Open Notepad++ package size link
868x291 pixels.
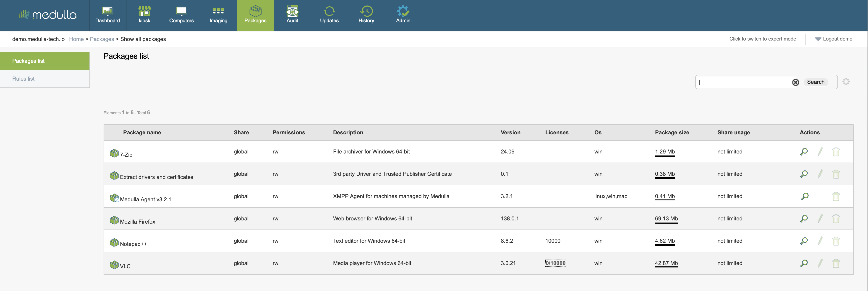[664, 241]
